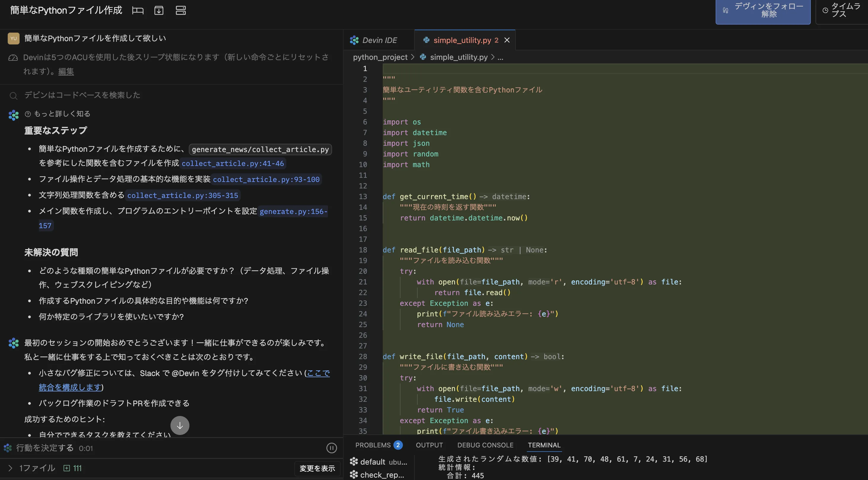Click the Devin logo beside welcome message

click(x=13, y=343)
